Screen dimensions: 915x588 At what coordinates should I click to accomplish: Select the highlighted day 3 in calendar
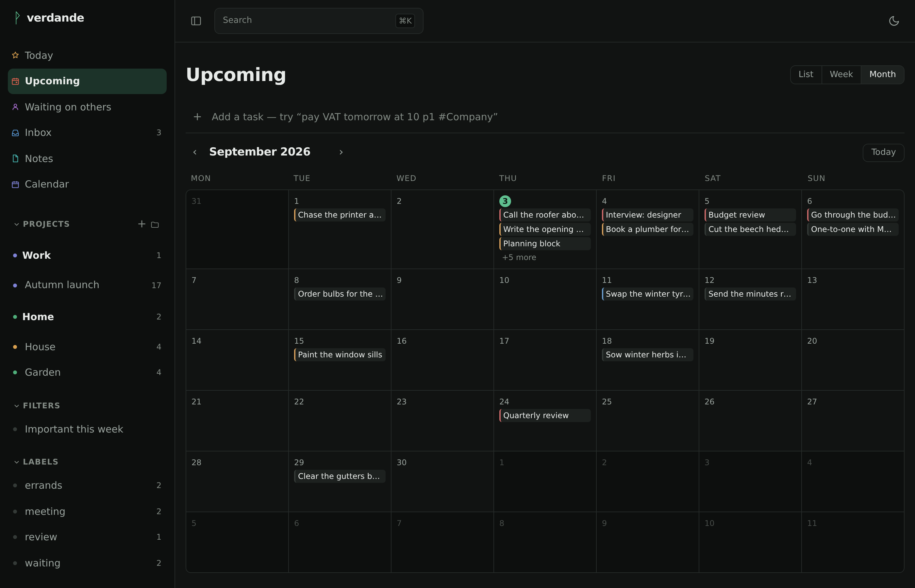pos(505,201)
